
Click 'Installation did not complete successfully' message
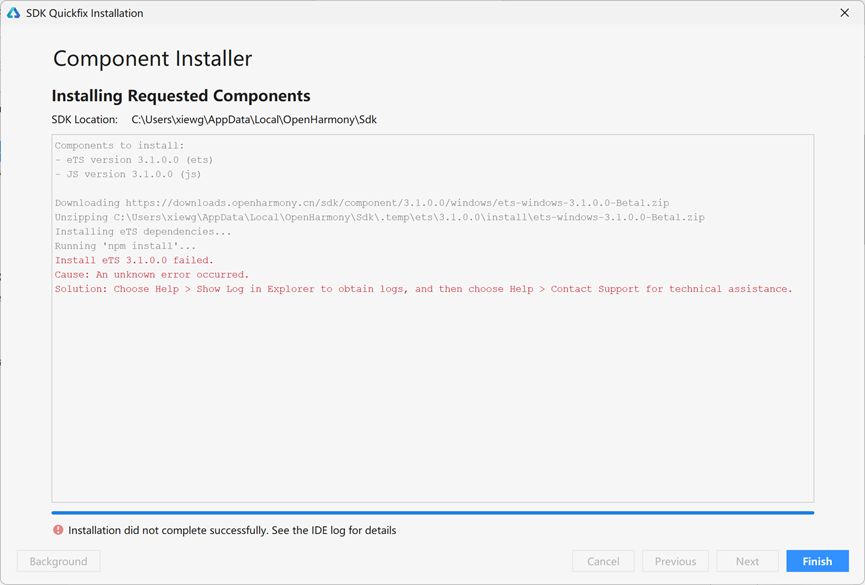coord(232,530)
